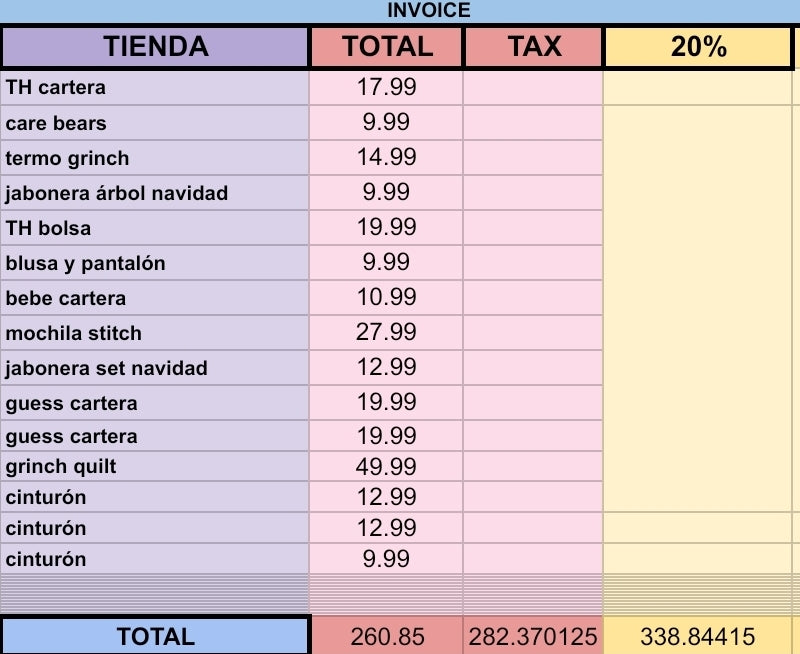Select the jabonera set navidad cell
The width and height of the screenshot is (800, 654).
pos(155,368)
